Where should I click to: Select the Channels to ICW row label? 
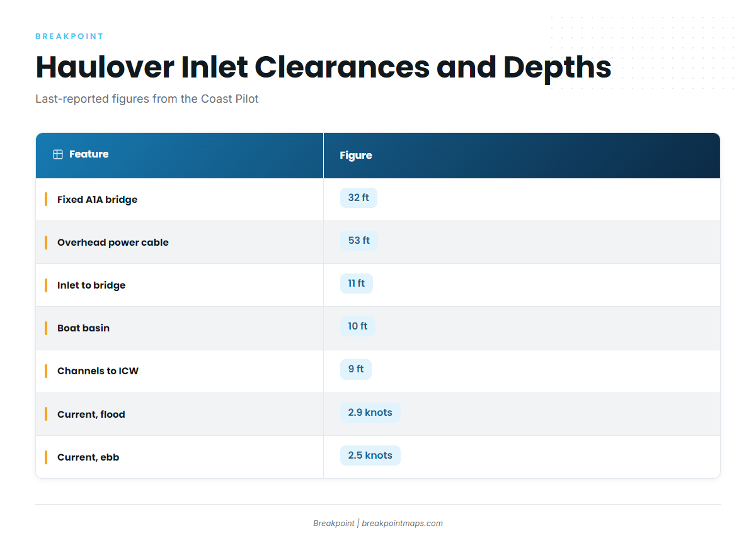[x=98, y=371]
